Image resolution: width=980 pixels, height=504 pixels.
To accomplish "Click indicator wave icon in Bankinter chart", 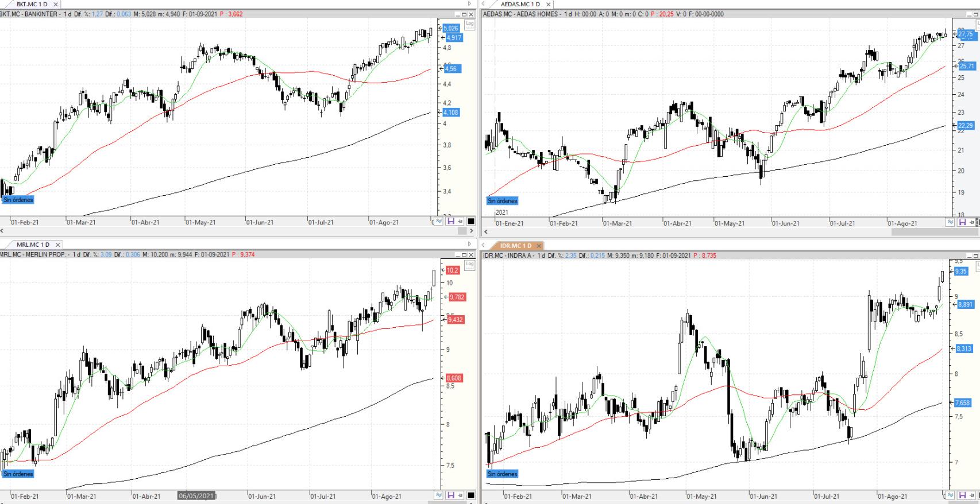I will tap(439, 221).
